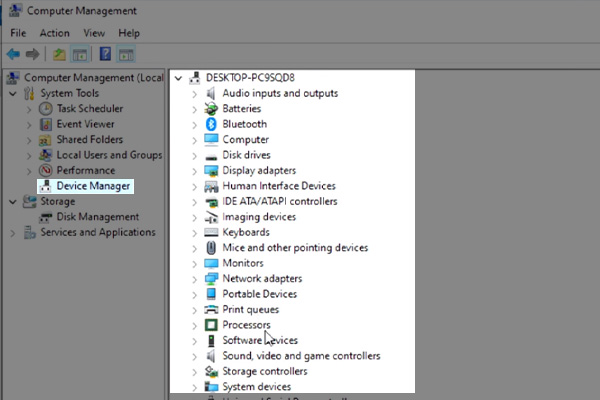This screenshot has width=600, height=400.
Task: Click the Mice and other pointing devices icon
Action: (x=211, y=248)
